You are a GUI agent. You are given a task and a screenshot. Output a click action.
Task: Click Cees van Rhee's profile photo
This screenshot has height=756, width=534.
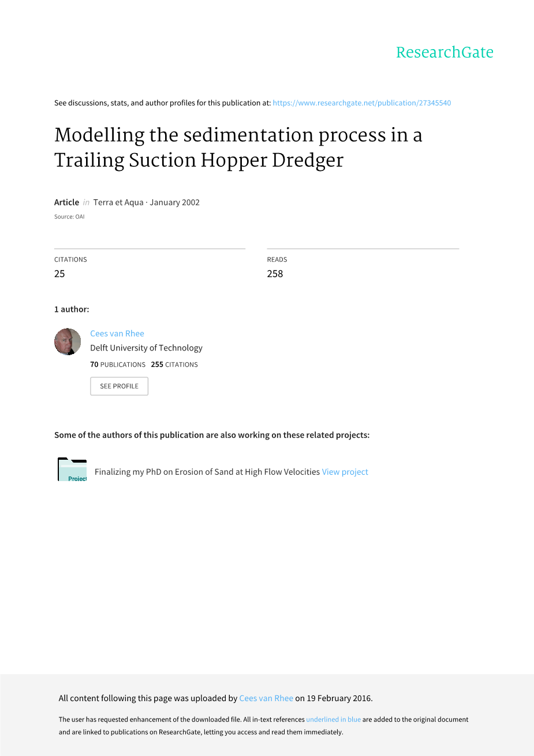click(x=68, y=341)
